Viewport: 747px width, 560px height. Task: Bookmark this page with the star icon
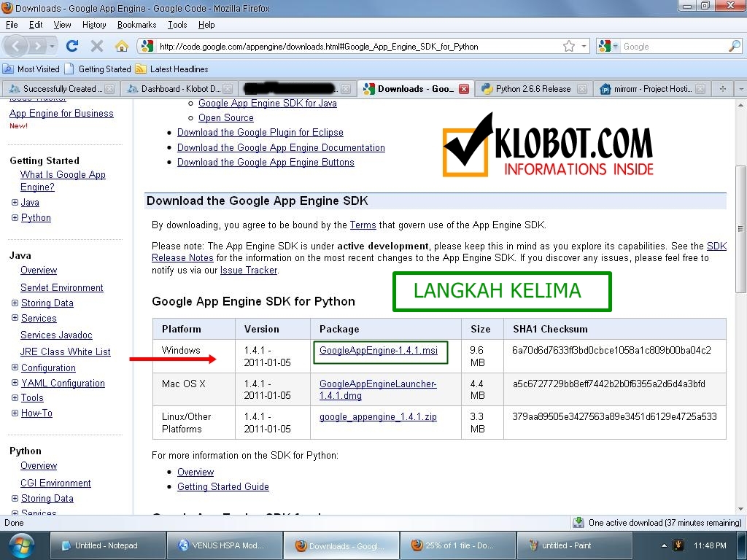click(568, 46)
